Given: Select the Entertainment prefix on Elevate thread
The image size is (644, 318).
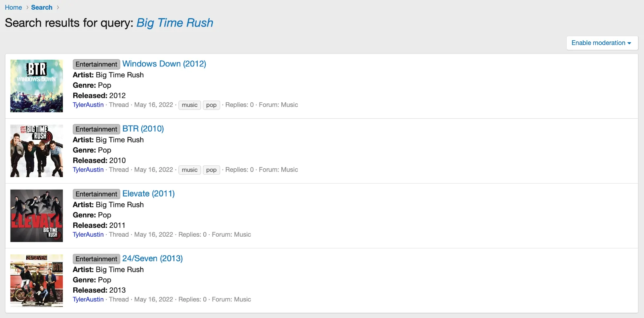Looking at the screenshot, I should (x=96, y=194).
